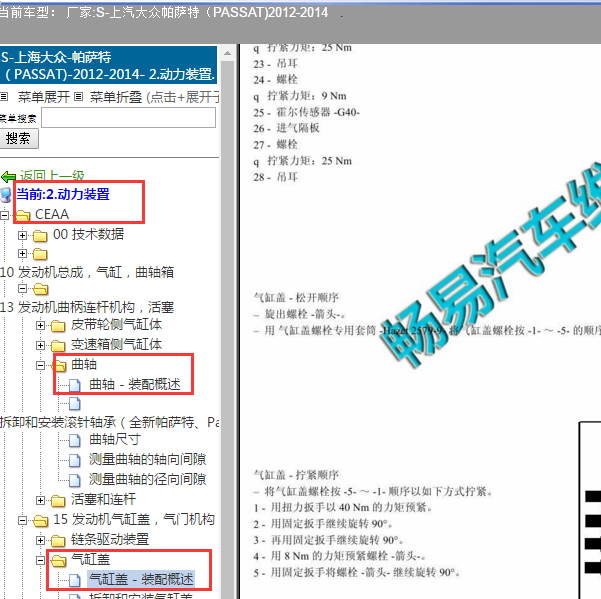601x599 pixels.
Task: Select 当前:2.动力装置 heading
Action: pos(63,194)
